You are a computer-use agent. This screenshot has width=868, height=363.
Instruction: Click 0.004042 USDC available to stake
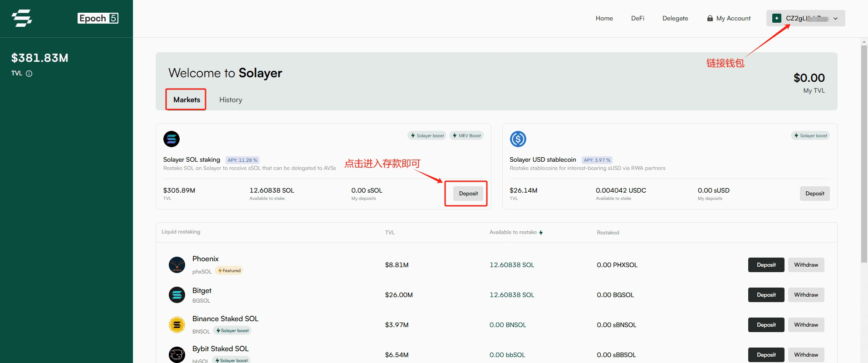[621, 190]
